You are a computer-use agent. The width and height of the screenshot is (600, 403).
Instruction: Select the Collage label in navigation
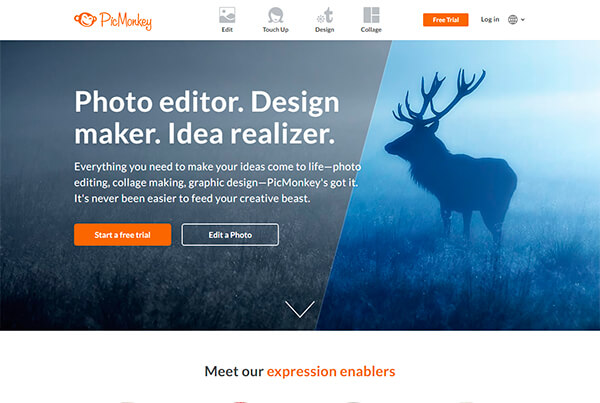click(x=371, y=29)
